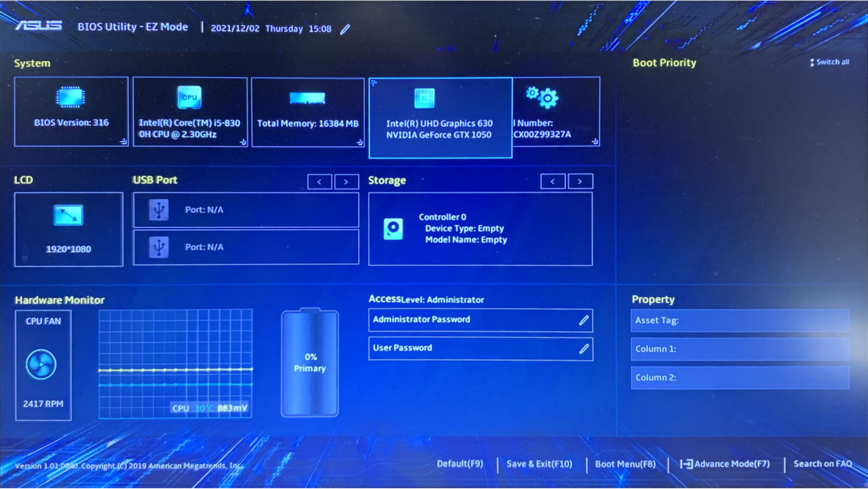Click the first Port: N/A row
Screen dimensions: 868x489
coord(246,210)
